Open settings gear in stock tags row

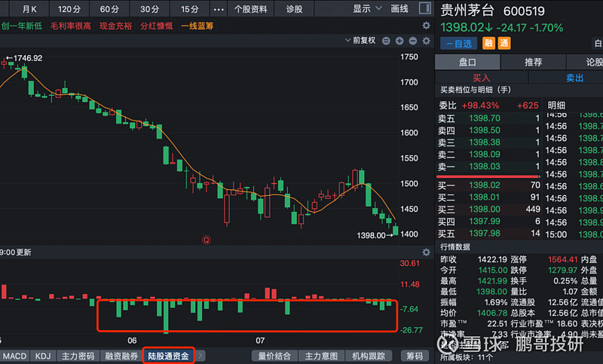point(426,26)
